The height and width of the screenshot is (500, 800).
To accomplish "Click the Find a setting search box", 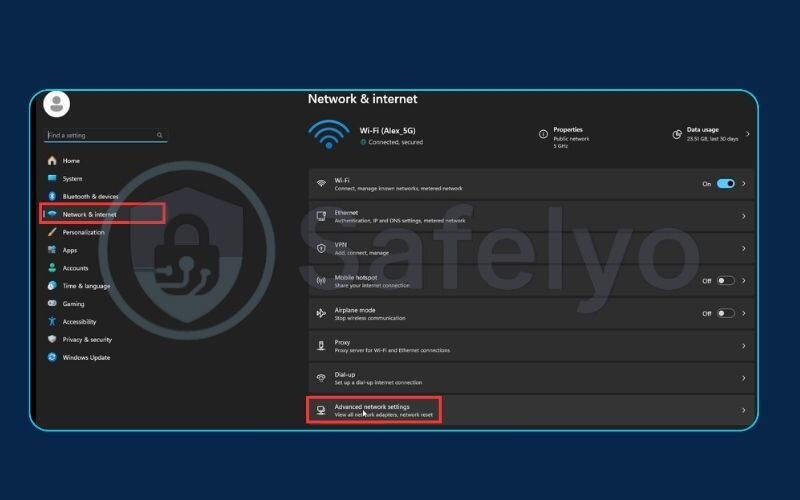I will [x=100, y=135].
